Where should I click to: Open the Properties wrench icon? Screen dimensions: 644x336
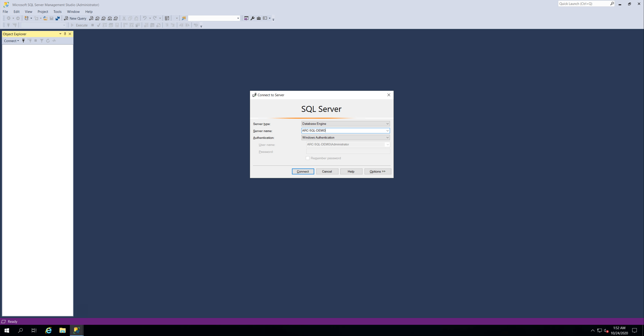pos(253,18)
